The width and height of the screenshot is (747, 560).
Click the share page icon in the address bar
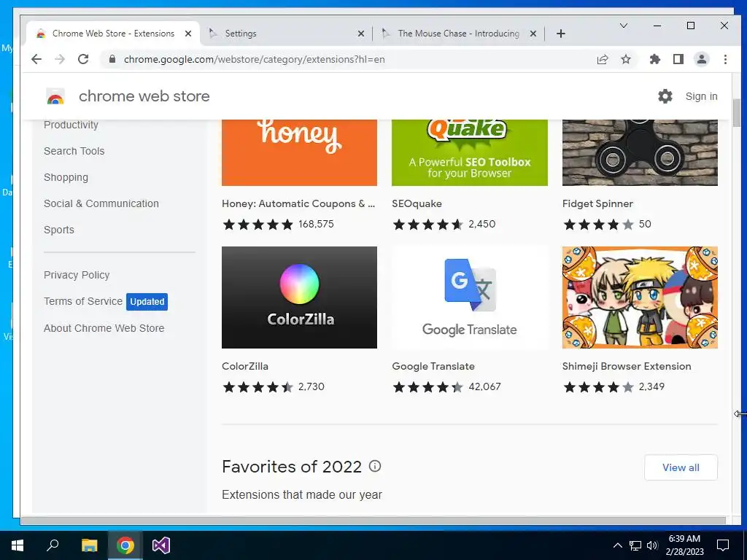click(x=603, y=59)
